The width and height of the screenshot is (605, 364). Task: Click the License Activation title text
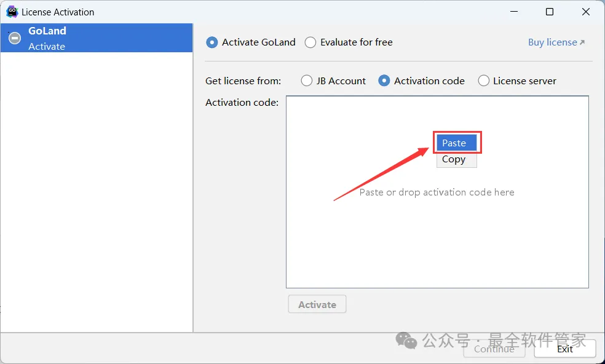58,12
